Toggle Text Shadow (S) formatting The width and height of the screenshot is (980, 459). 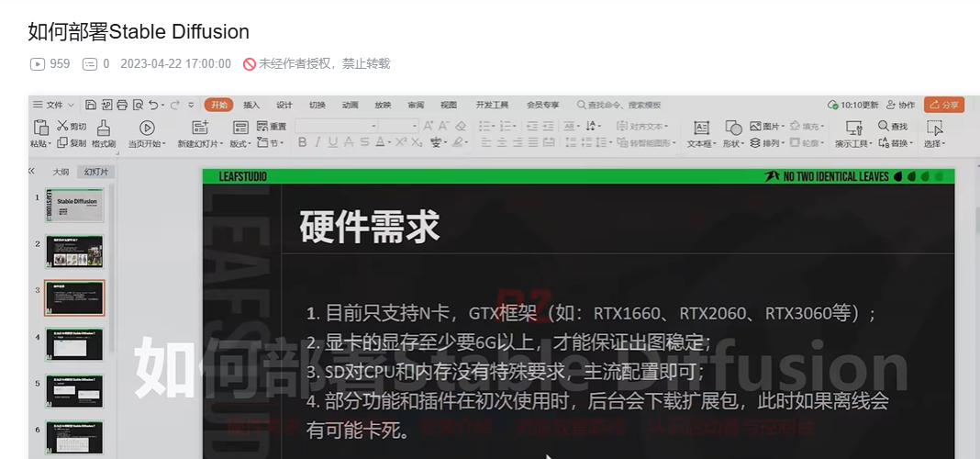click(x=364, y=142)
